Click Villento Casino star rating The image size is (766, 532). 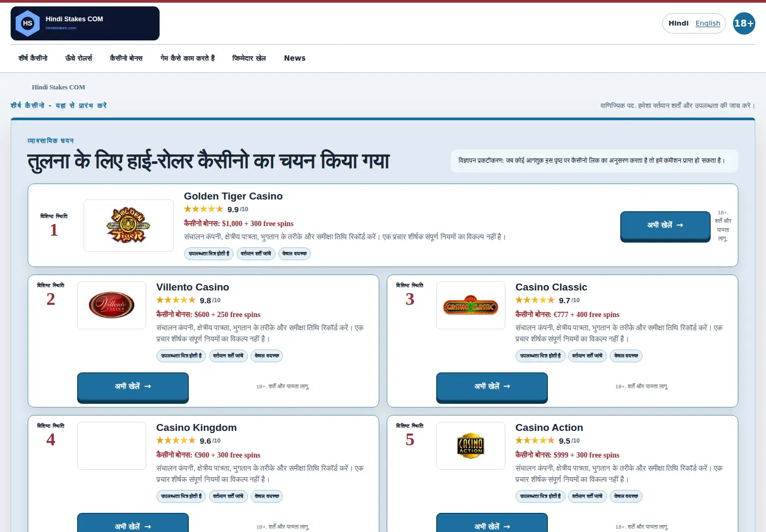(176, 300)
